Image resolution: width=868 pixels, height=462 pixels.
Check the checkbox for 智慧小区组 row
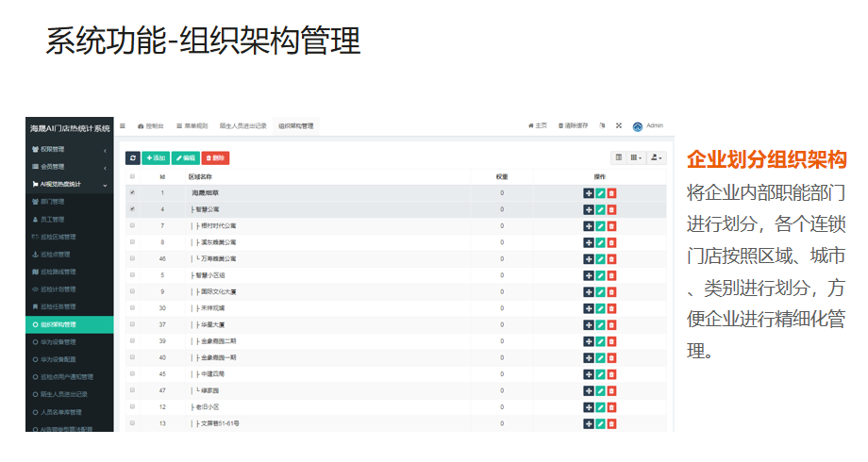click(132, 275)
